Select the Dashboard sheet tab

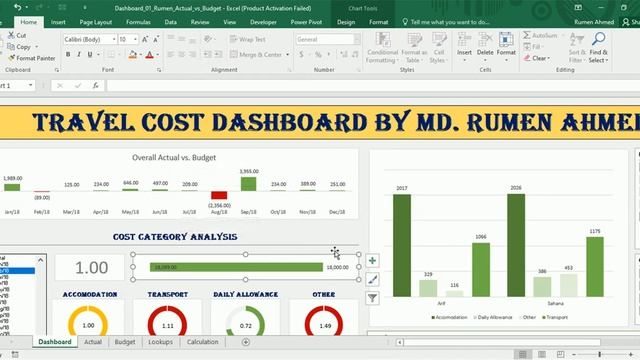(x=55, y=342)
